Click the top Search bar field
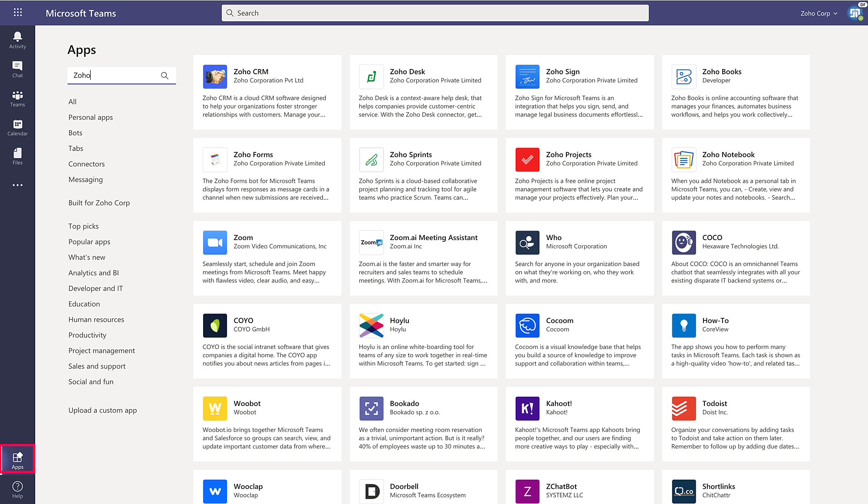 click(x=435, y=13)
